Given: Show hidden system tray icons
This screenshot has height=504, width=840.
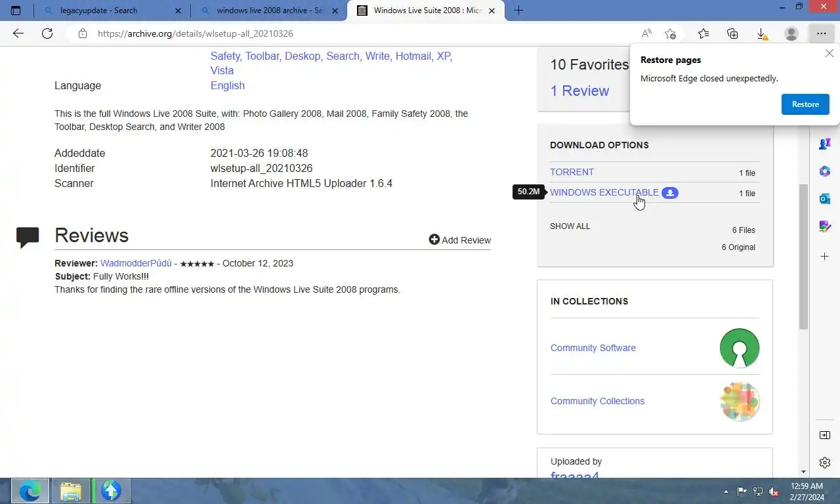Looking at the screenshot, I should coord(726,491).
